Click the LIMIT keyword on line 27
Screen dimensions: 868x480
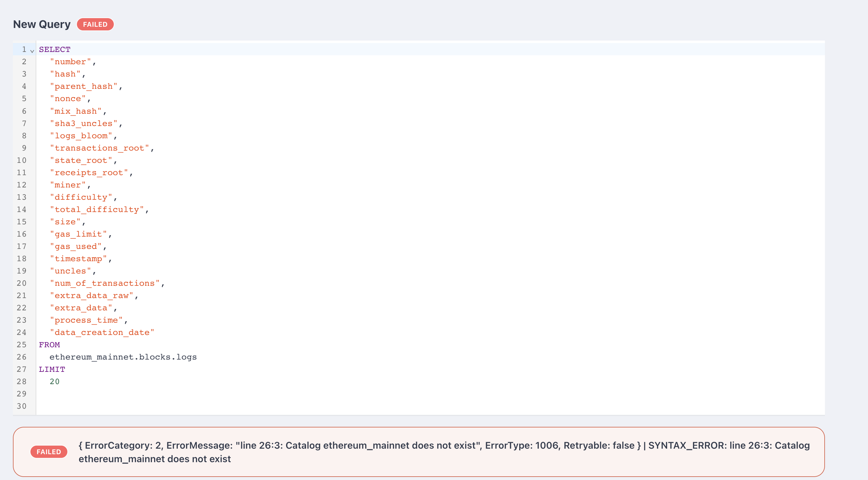52,369
